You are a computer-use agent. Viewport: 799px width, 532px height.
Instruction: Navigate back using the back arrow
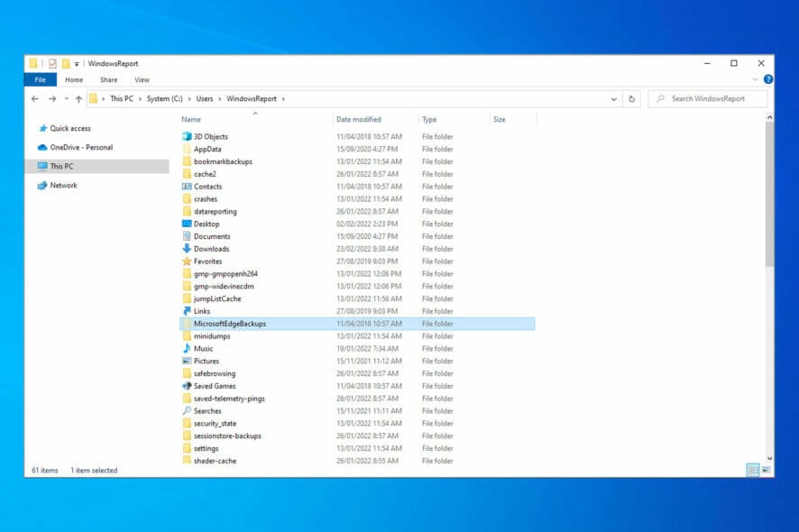click(34, 98)
